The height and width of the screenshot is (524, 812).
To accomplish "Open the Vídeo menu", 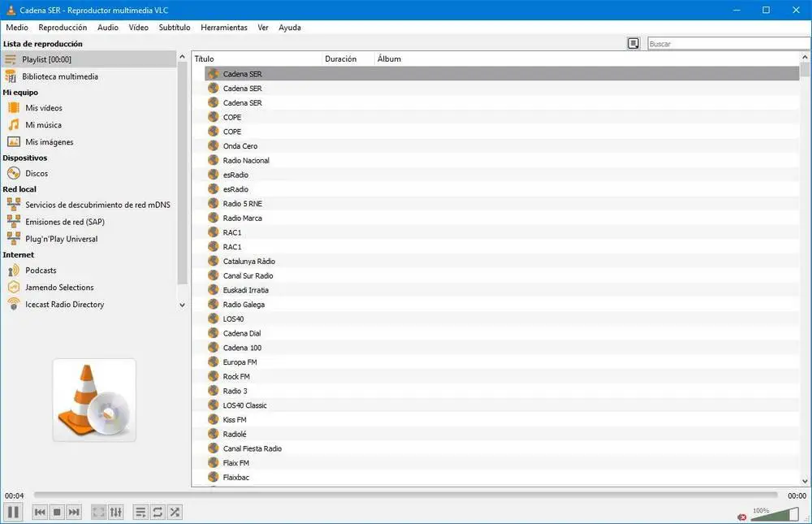I will (138, 28).
